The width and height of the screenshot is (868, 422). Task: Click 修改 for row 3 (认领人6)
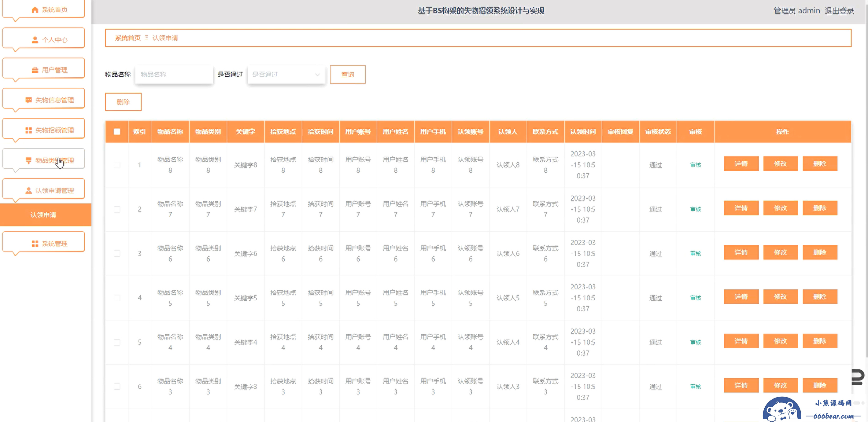[780, 252]
